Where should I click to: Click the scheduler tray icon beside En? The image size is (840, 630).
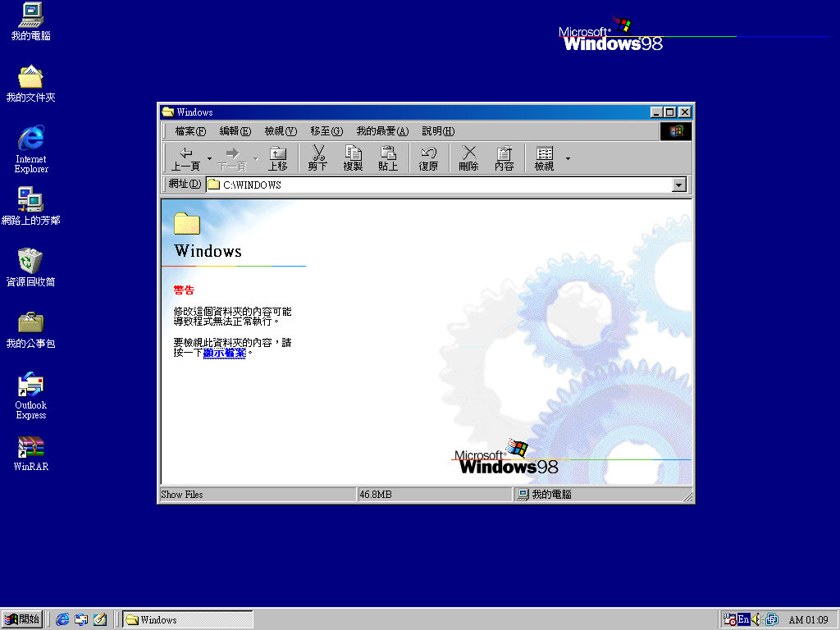(729, 619)
